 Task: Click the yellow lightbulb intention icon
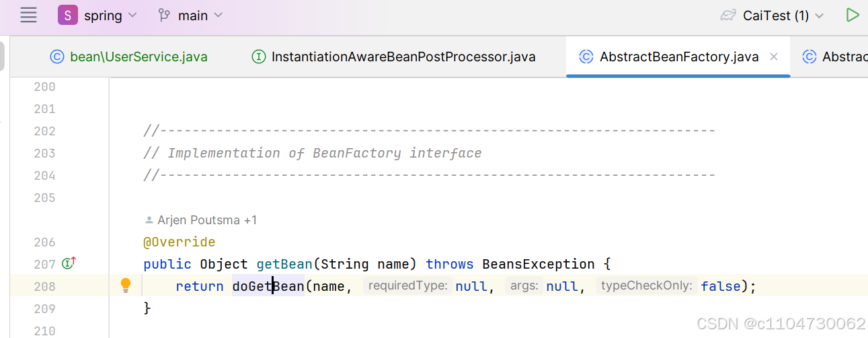126,285
